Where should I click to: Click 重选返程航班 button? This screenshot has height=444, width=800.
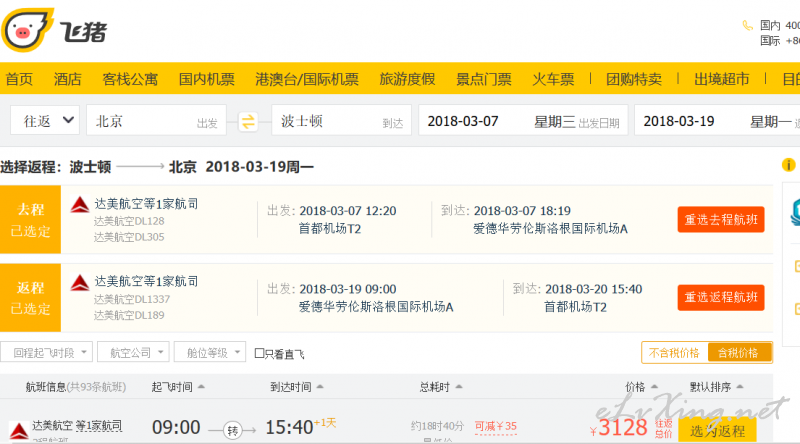(x=721, y=297)
